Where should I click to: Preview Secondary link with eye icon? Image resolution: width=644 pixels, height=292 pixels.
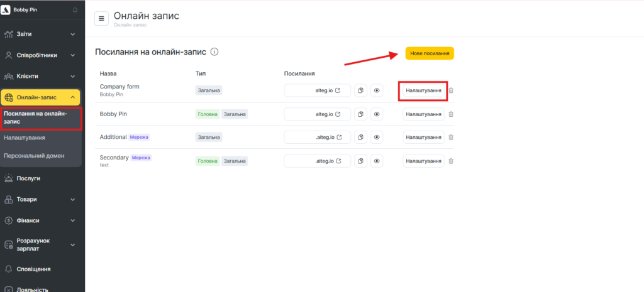[377, 161]
